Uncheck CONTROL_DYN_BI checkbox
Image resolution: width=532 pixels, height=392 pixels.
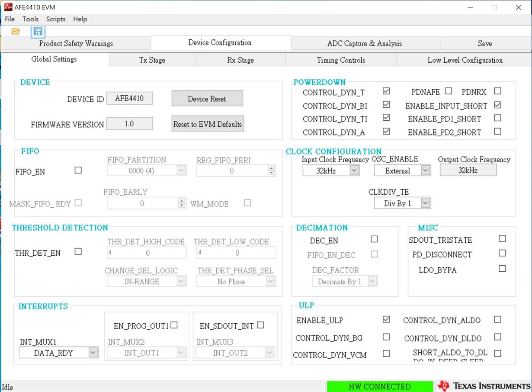tap(386, 105)
